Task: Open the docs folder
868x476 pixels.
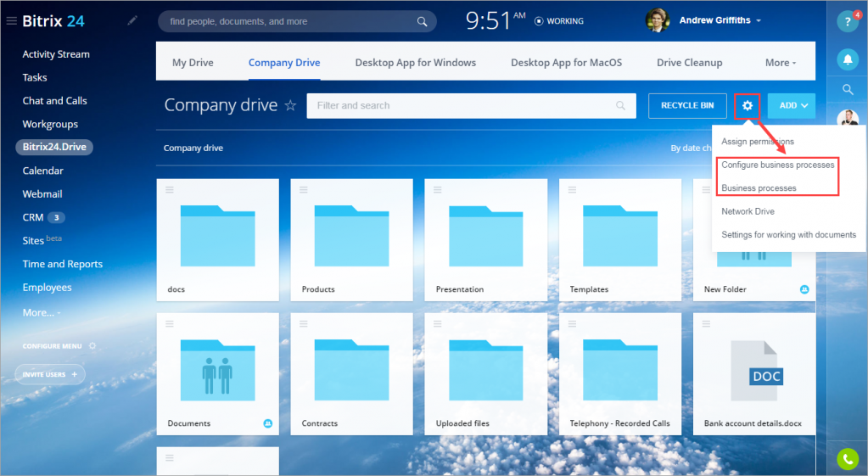Action: click(217, 239)
